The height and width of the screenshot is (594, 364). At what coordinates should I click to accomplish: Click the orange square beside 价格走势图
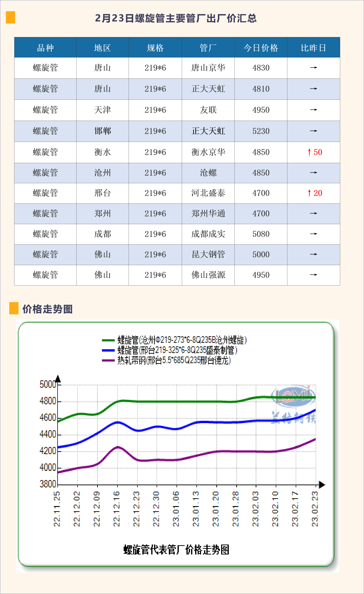[14, 308]
